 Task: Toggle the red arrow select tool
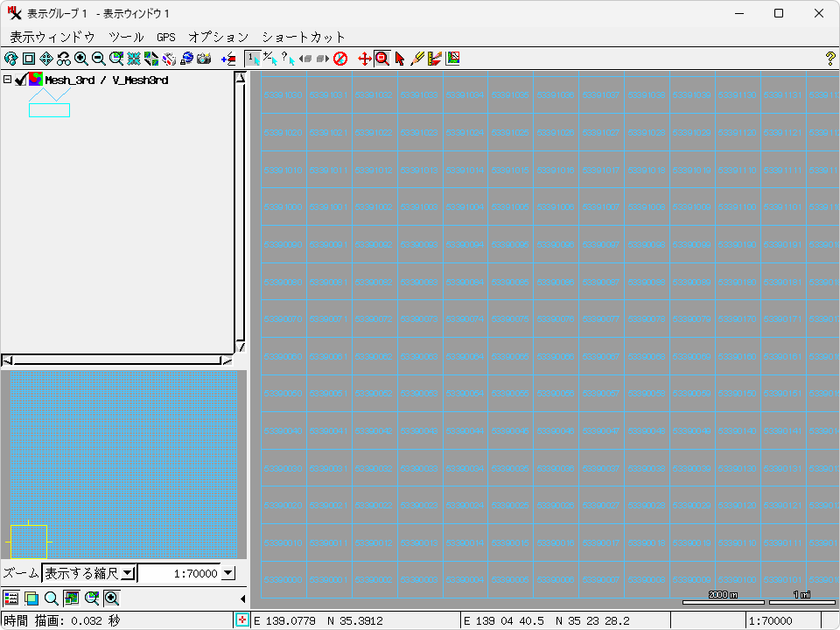(x=399, y=59)
